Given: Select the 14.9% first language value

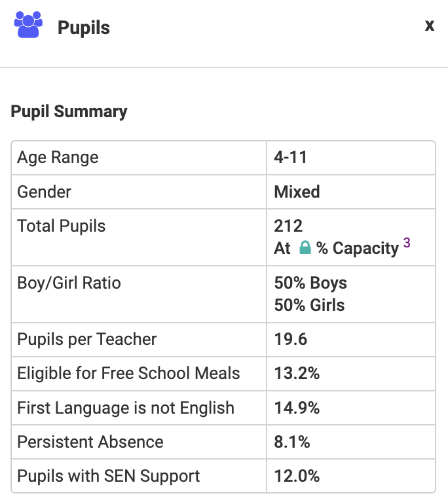Looking at the screenshot, I should 297,408.
